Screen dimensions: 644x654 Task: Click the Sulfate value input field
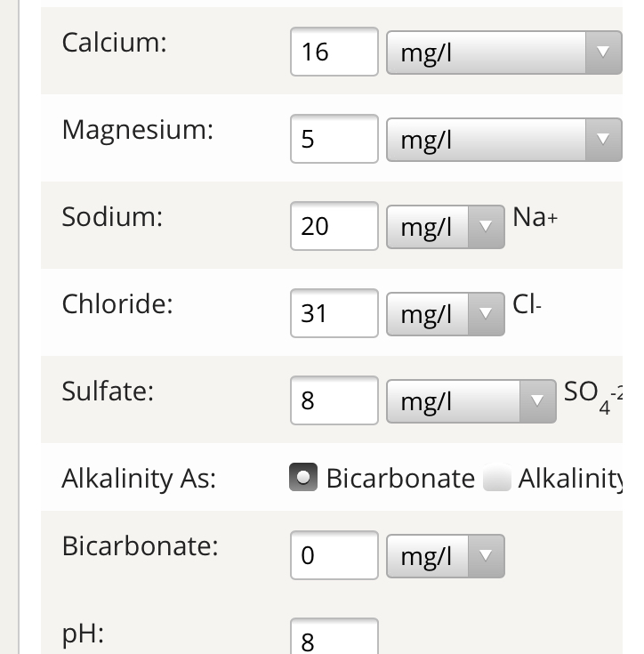(x=334, y=400)
